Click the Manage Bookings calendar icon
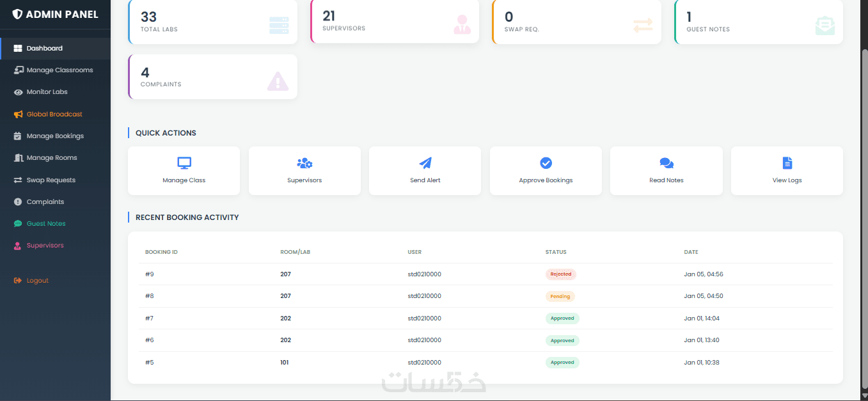The width and height of the screenshot is (868, 401). [18, 136]
